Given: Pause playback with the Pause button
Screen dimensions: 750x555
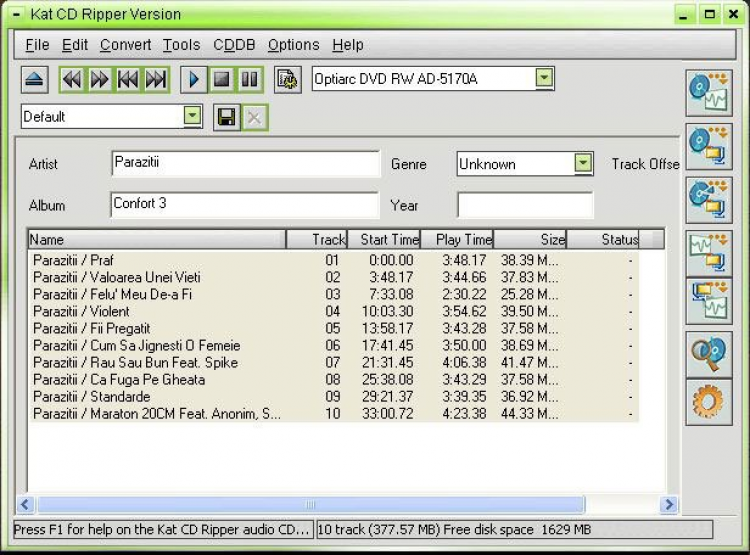Looking at the screenshot, I should (x=250, y=79).
